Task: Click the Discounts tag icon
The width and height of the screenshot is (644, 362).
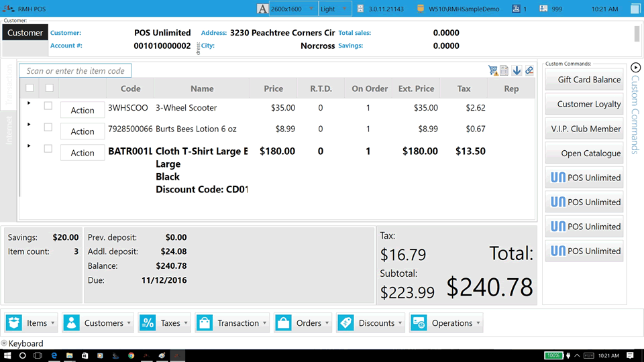Action: point(346,323)
